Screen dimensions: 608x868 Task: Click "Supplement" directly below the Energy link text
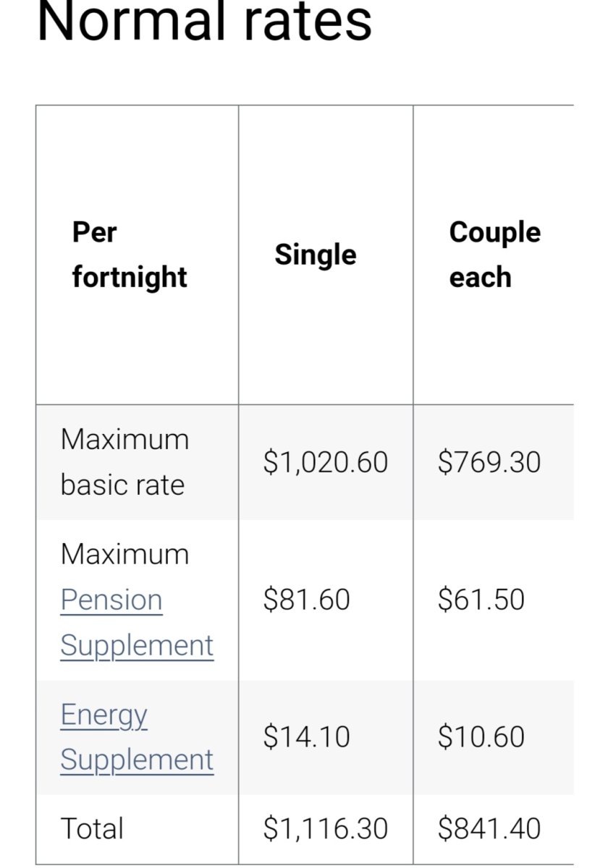point(137,759)
